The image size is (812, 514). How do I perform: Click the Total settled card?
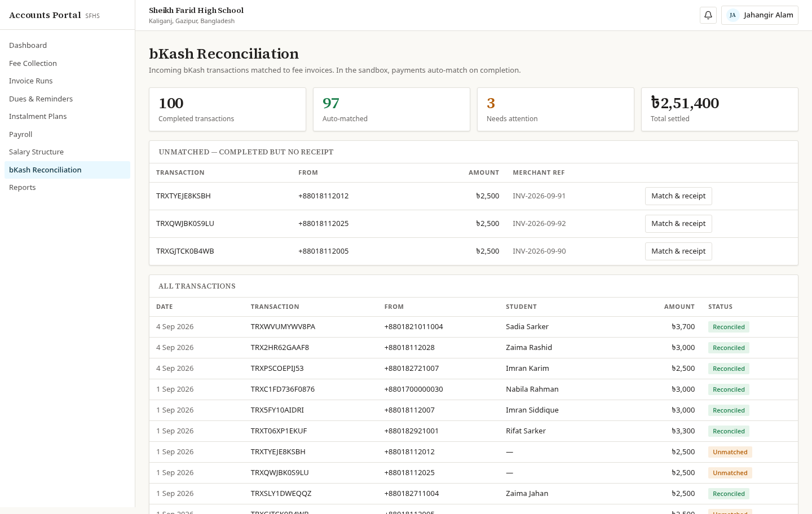[720, 109]
